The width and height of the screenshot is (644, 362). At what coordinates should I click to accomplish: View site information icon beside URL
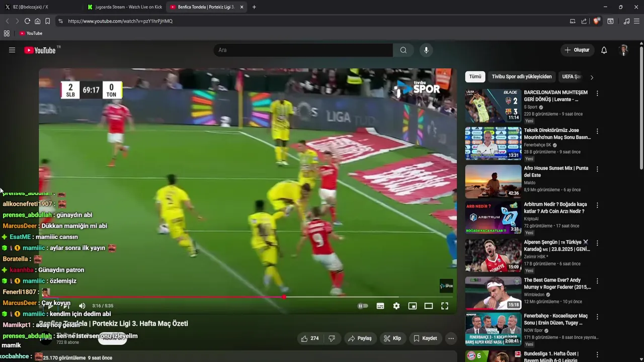coord(60,21)
